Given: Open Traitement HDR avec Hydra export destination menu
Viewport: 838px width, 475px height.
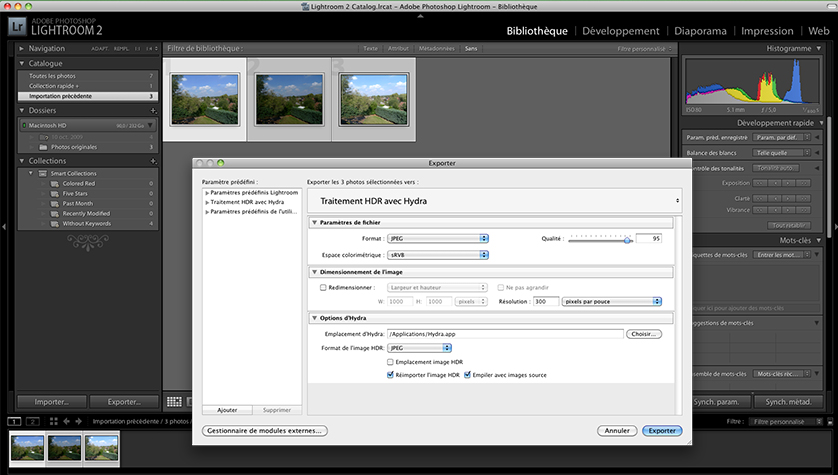Looking at the screenshot, I should (x=495, y=201).
